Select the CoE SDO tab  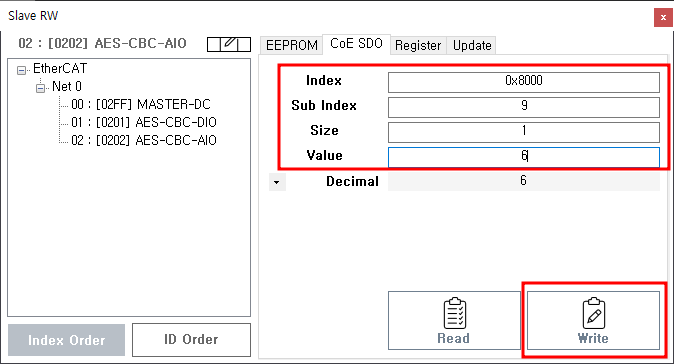(x=356, y=44)
